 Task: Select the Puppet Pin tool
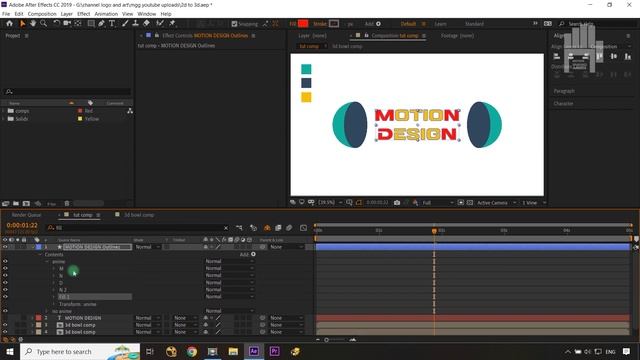point(172,24)
